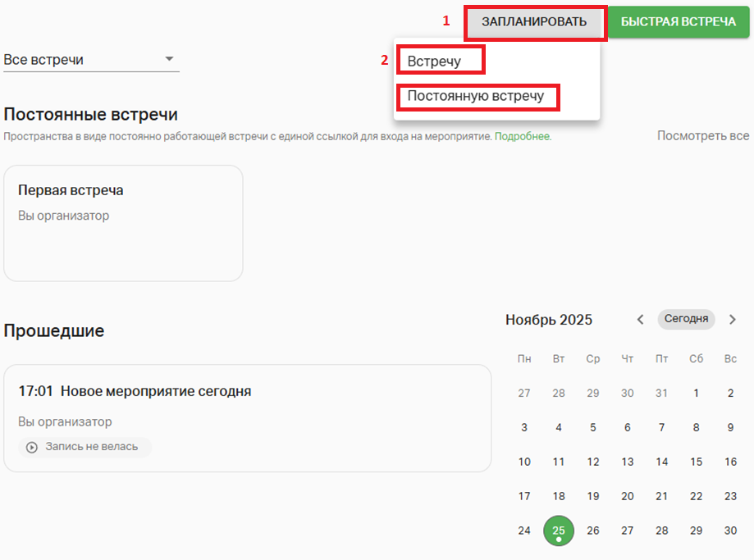Start a meeting with 'Быстрая встреча' button
Screen dimensions: 754x560
point(679,22)
